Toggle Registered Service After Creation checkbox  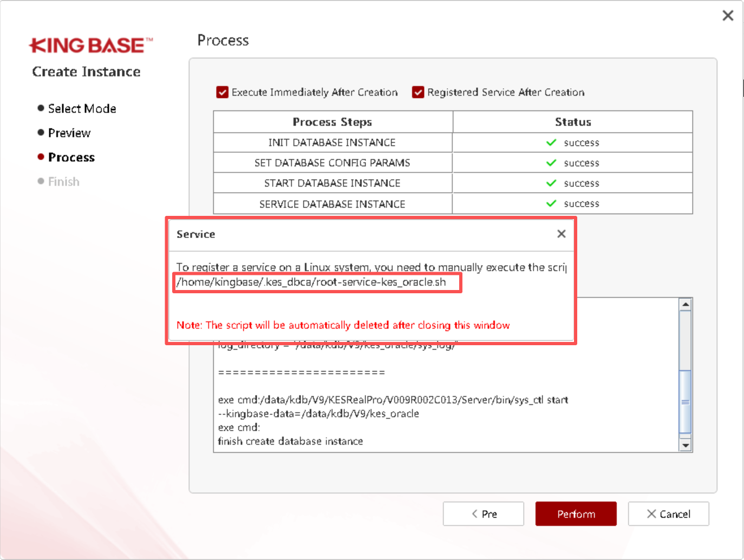click(x=418, y=92)
